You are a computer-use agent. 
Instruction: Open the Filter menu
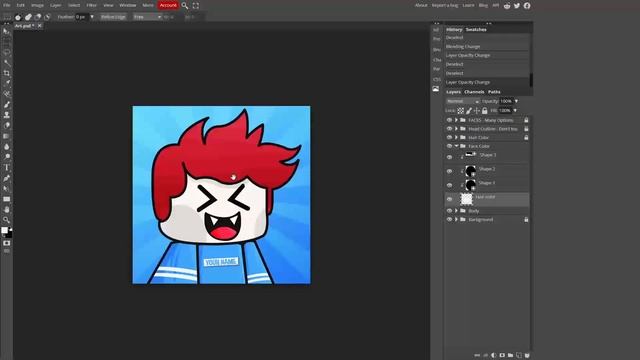[x=91, y=6]
